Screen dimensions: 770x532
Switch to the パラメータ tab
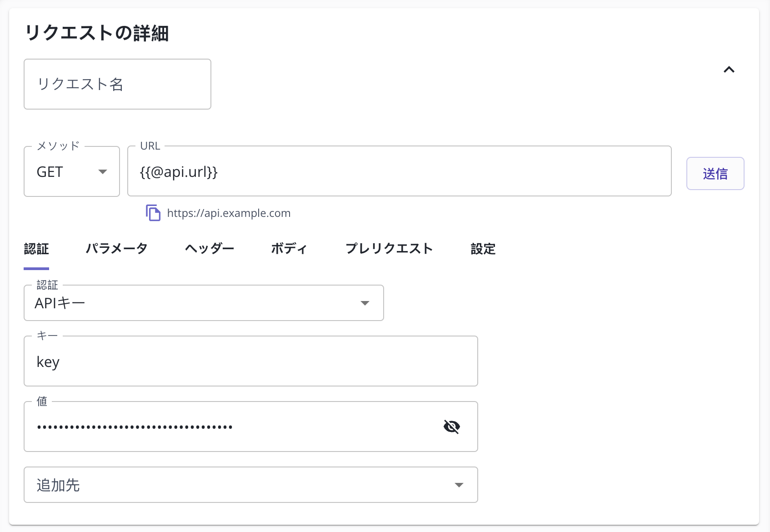(117, 249)
